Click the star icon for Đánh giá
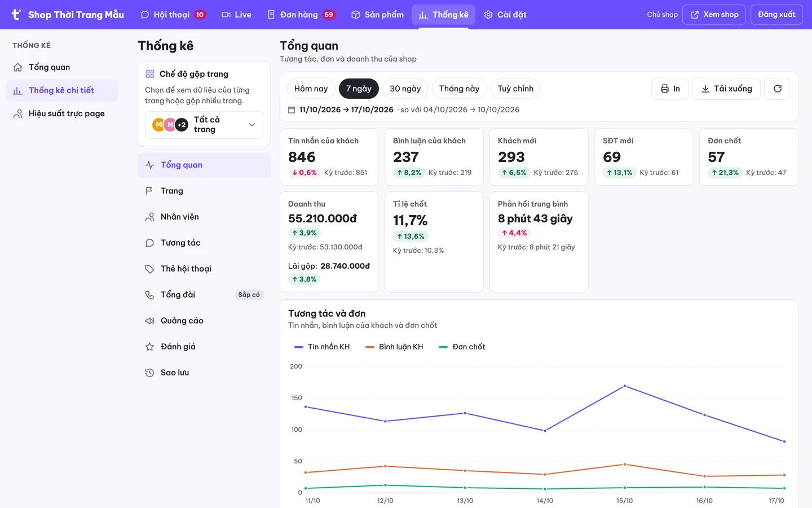 (x=149, y=347)
